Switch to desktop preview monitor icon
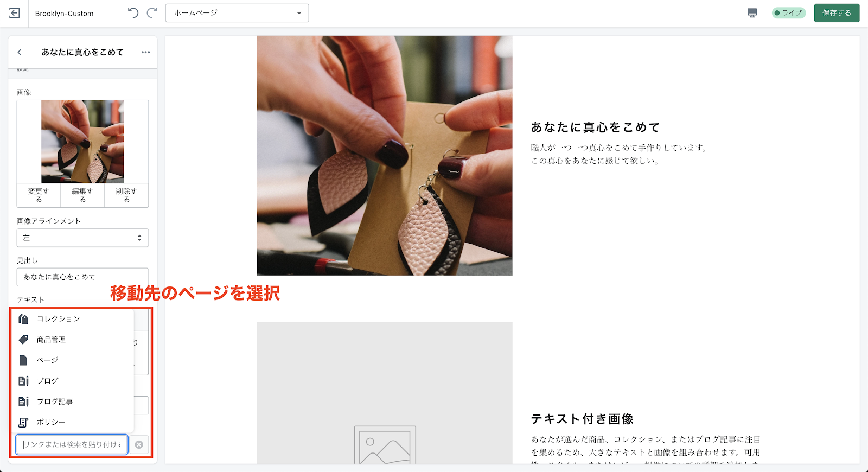The width and height of the screenshot is (868, 472). click(752, 13)
